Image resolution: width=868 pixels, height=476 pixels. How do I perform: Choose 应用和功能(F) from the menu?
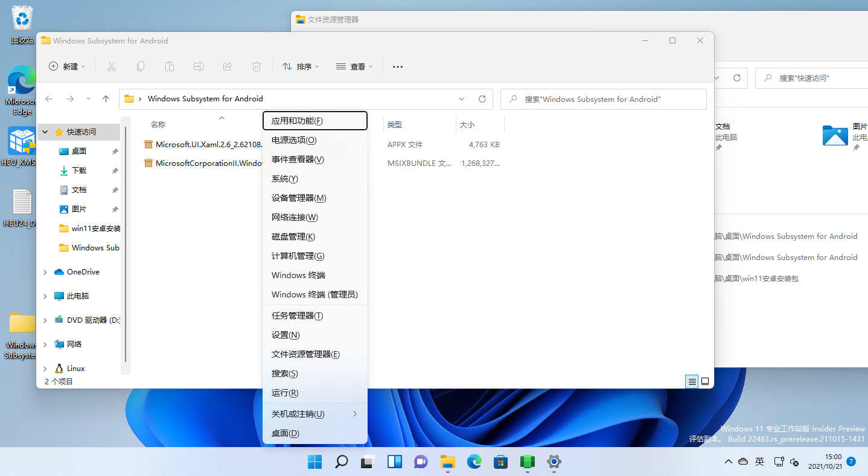pyautogui.click(x=315, y=121)
